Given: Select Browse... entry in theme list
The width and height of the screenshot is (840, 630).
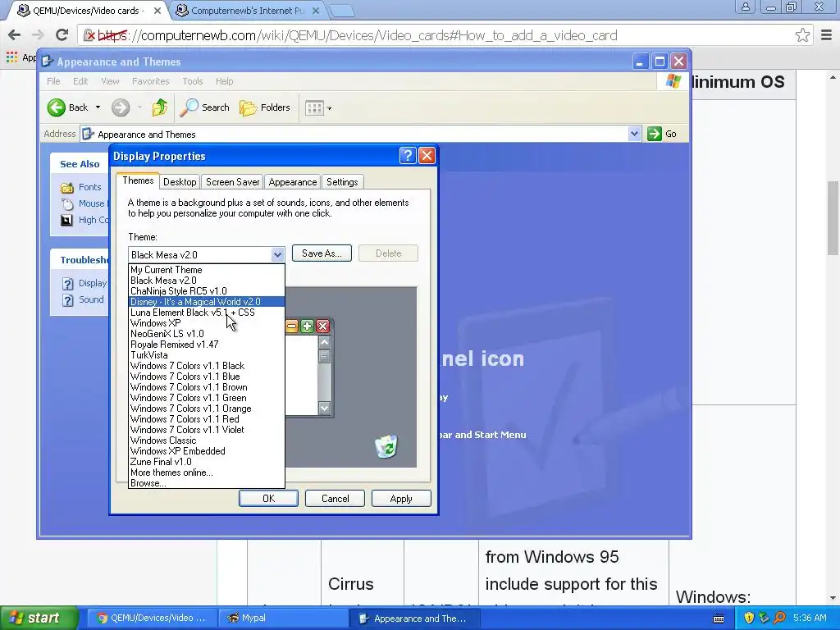Looking at the screenshot, I should pos(207,483).
